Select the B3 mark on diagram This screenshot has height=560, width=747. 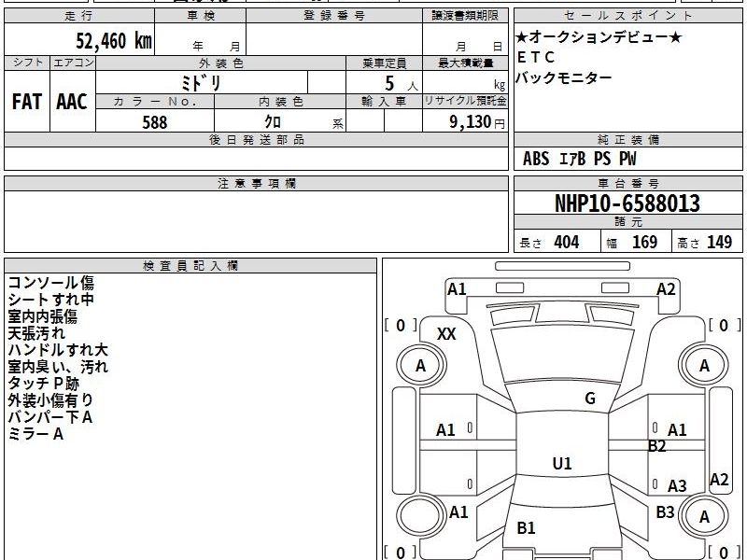click(x=665, y=511)
